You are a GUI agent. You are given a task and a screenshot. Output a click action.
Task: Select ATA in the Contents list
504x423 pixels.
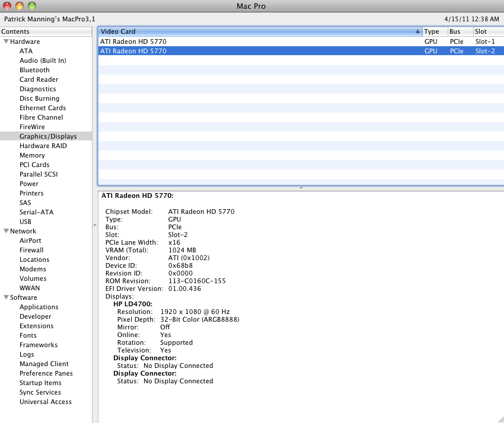click(x=26, y=51)
